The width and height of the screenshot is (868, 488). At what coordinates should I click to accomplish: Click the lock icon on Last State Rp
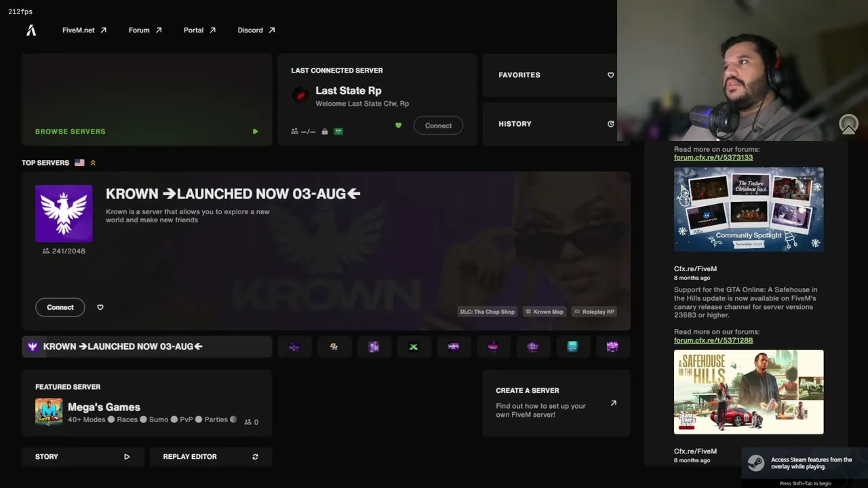(325, 131)
